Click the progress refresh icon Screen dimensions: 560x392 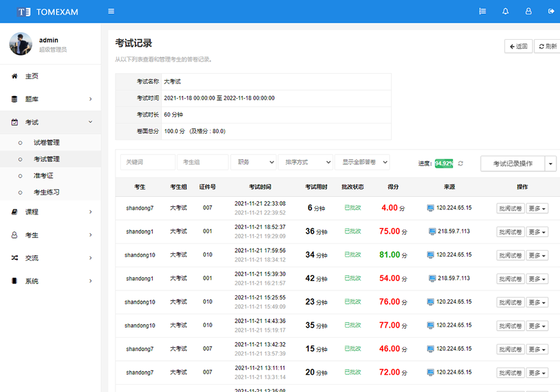[x=461, y=164]
